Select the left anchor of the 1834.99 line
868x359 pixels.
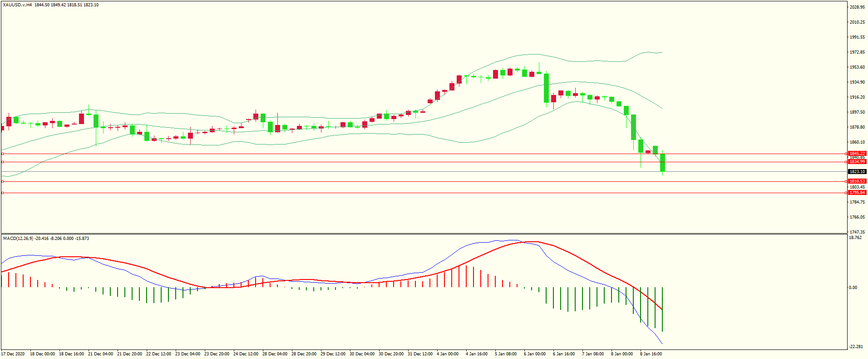tap(2, 162)
